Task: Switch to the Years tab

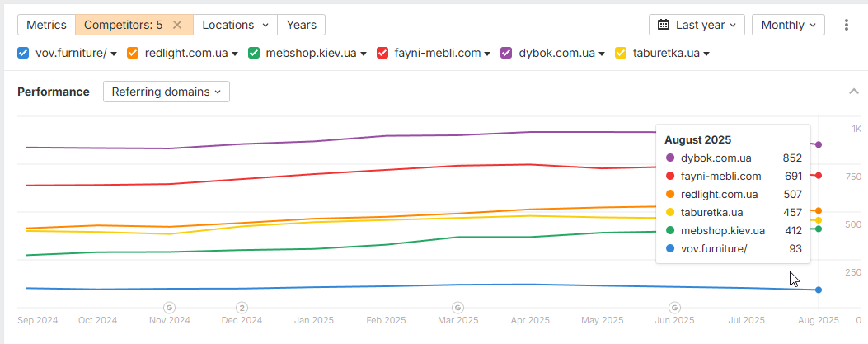Action: click(301, 25)
